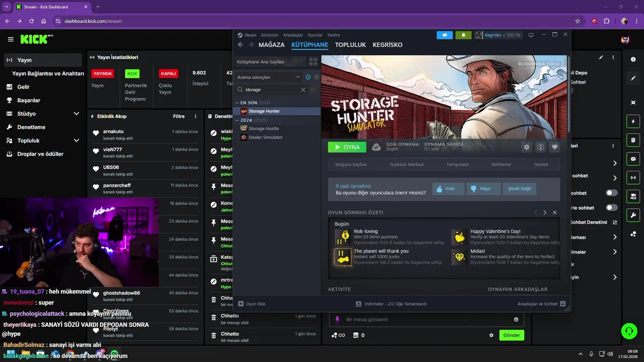This screenshot has width=644, height=362.
Task: Click the wrench tools icon in Kick sidebar
Action: tap(633, 215)
